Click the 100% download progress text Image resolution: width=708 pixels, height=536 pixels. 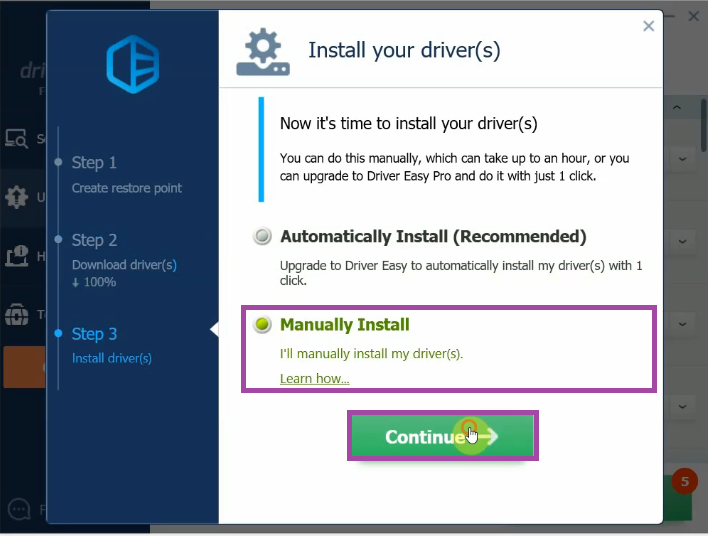click(x=94, y=282)
